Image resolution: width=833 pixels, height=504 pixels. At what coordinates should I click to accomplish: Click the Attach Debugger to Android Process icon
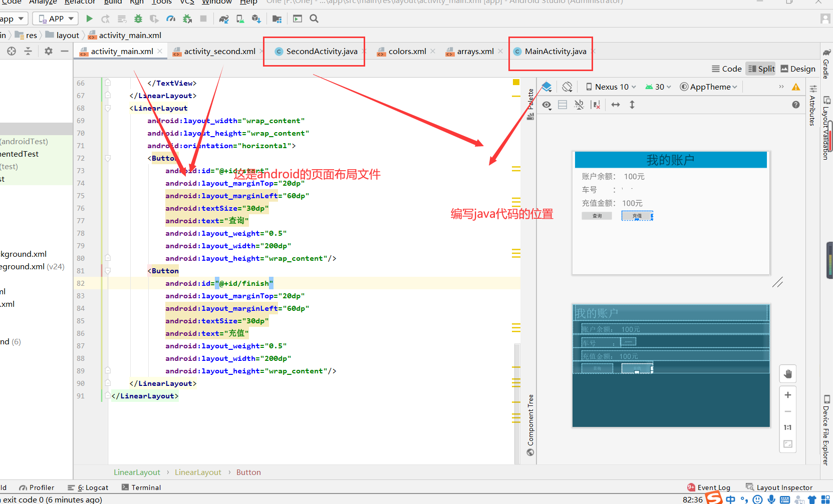[x=187, y=19]
